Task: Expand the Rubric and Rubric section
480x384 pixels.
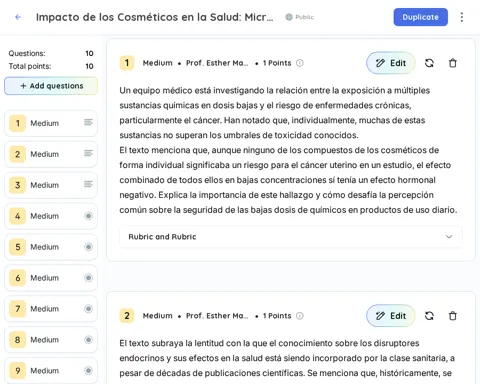Action: coord(290,237)
